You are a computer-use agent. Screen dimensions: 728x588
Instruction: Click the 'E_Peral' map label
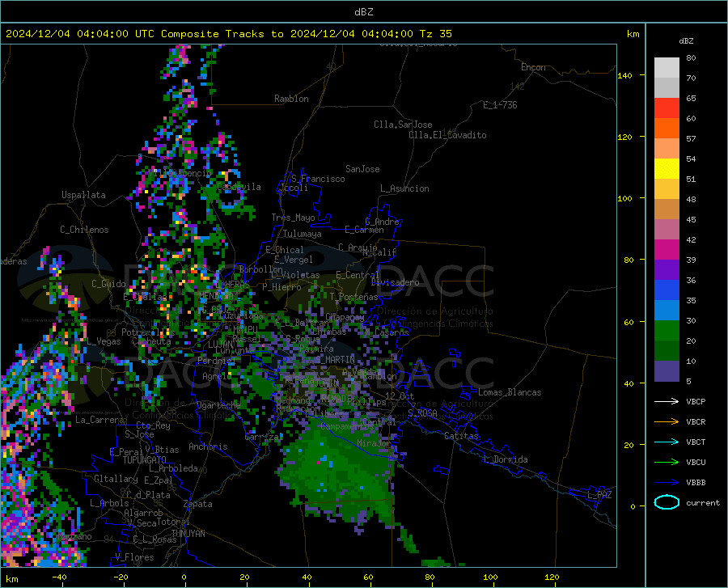[126, 451]
